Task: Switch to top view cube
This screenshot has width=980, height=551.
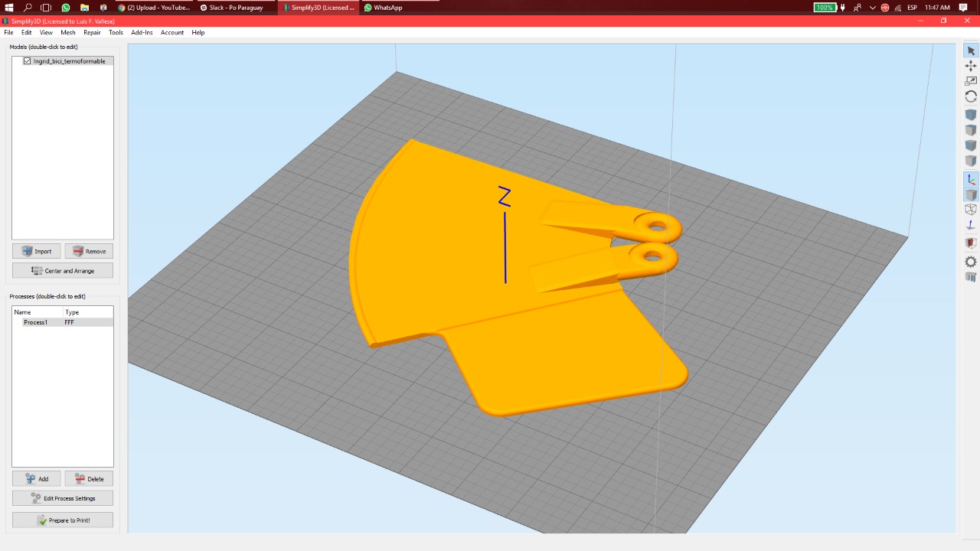Action: pyautogui.click(x=971, y=130)
